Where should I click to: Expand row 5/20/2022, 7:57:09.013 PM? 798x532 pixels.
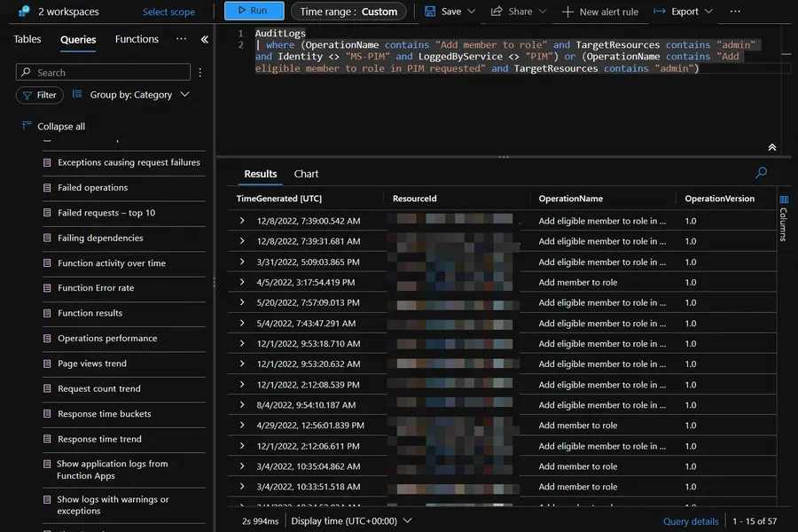(x=242, y=302)
